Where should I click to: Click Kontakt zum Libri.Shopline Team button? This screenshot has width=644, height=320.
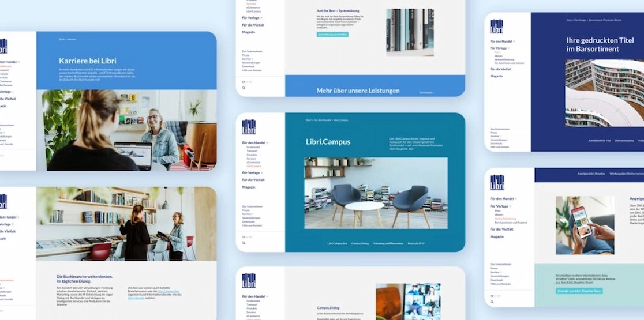click(x=579, y=291)
